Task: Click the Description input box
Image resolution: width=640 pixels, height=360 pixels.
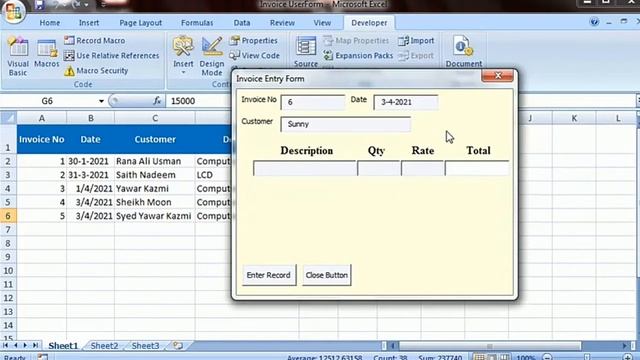Action: [x=304, y=168]
